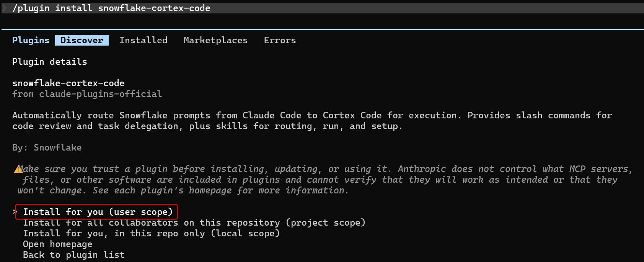Click the italic trust warning message text
This screenshot has width=644, height=262.
click(x=325, y=180)
